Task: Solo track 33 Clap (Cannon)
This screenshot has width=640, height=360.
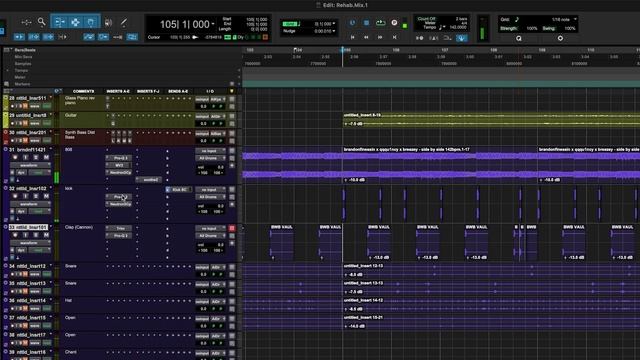Action: tap(36, 235)
